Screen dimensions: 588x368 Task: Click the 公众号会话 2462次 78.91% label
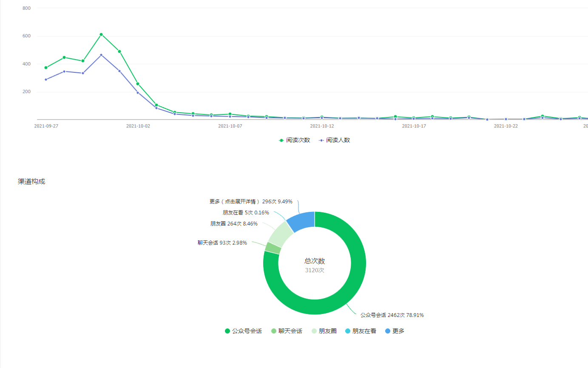point(392,315)
